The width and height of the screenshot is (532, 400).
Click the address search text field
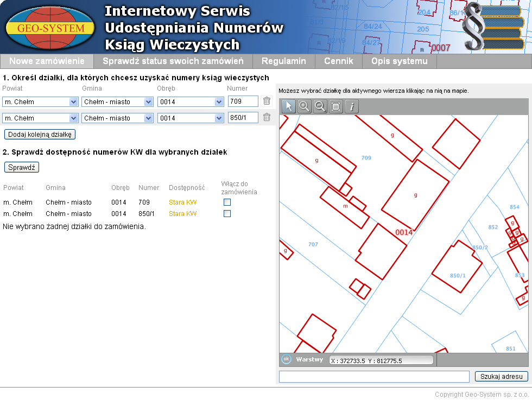[x=374, y=377]
